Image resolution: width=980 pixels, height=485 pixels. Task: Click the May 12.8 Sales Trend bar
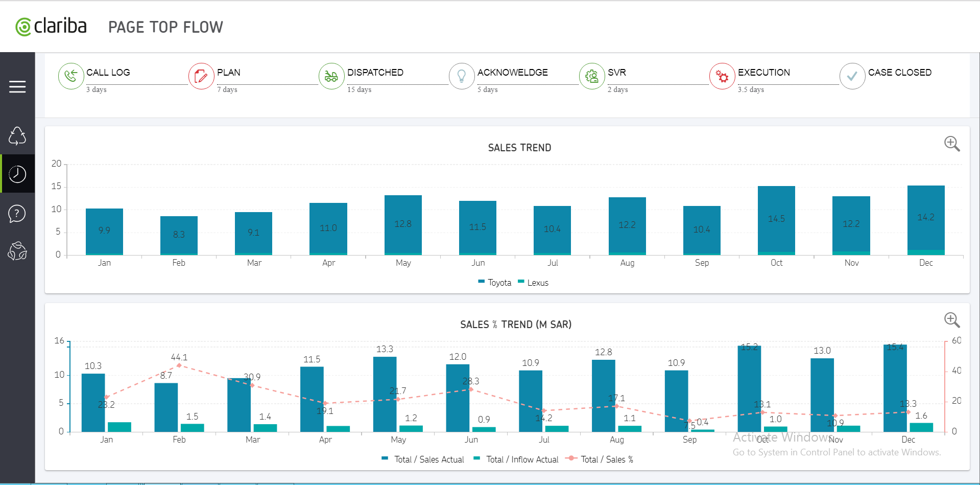click(x=403, y=224)
